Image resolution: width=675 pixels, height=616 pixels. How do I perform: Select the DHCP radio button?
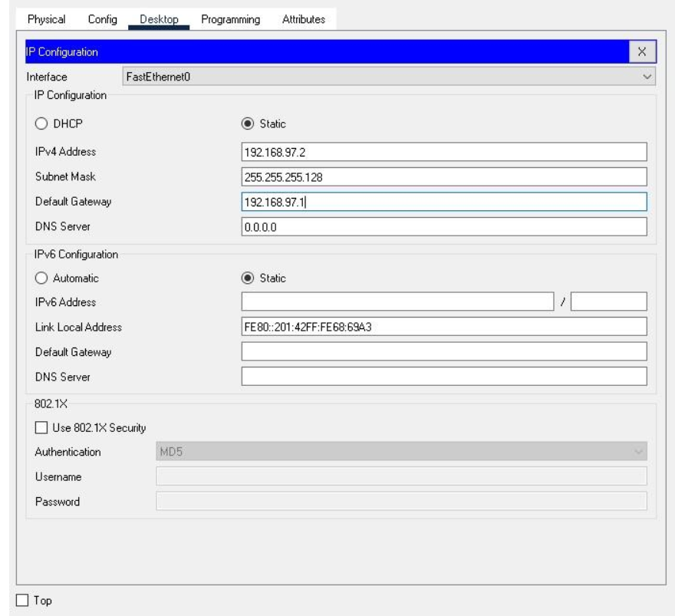pyautogui.click(x=41, y=123)
